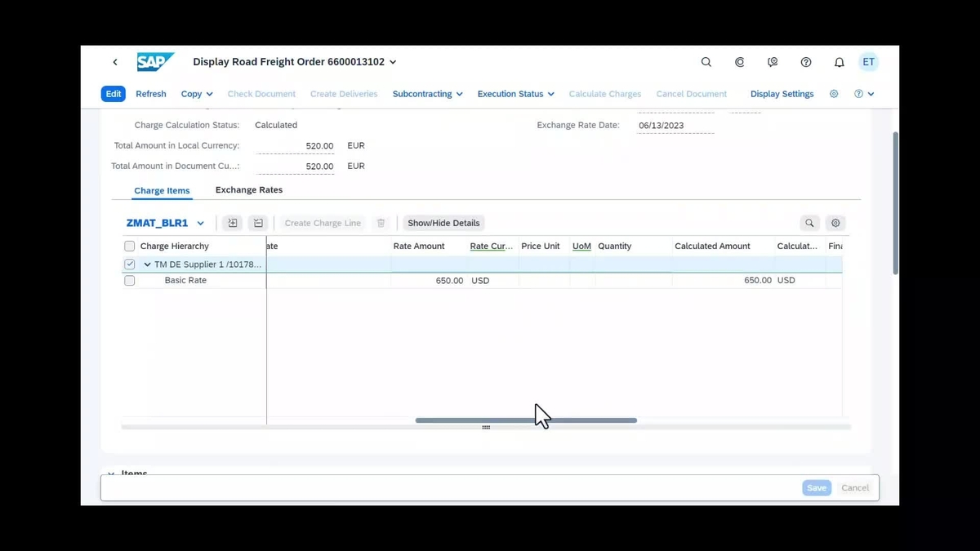Viewport: 980px width, 551px height.
Task: Click the delete icon next to Create Charge Line
Action: [x=381, y=222]
